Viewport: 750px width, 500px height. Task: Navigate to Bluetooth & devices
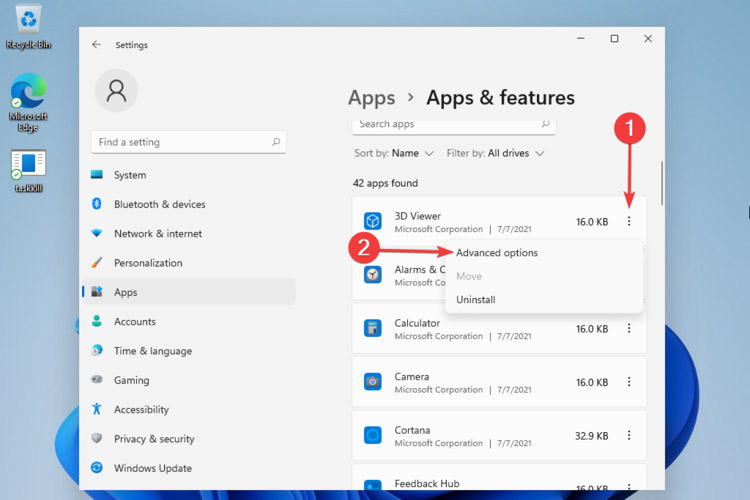pos(159,204)
